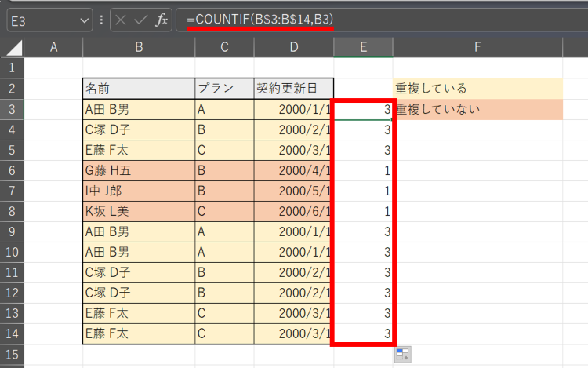The height and width of the screenshot is (368, 588).
Task: Select C塚 D子 in row 12
Action: 139,293
